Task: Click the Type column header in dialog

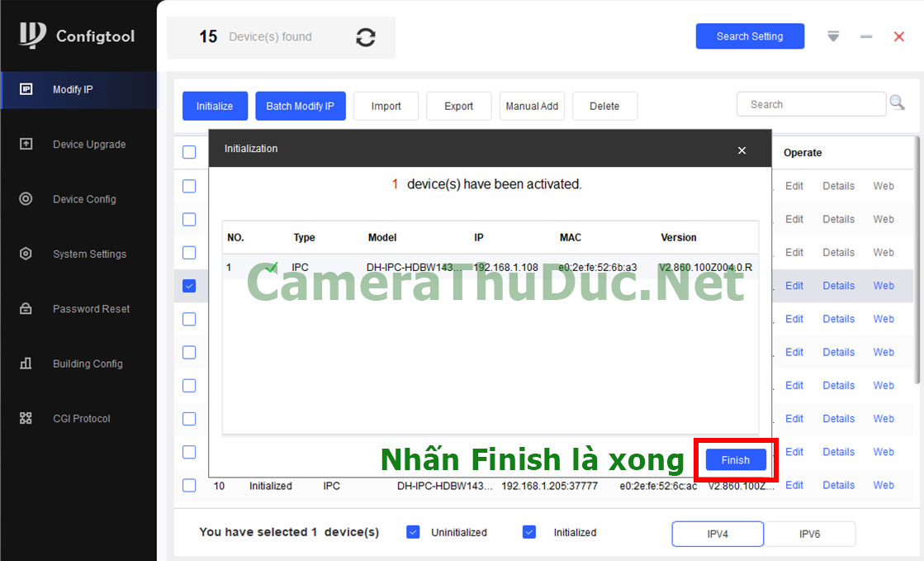Action: click(304, 238)
